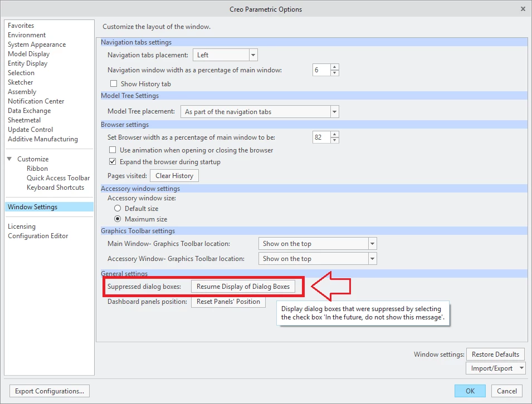Screen dimensions: 532x404
Task: Clear the visited pages history
Action: 174,175
